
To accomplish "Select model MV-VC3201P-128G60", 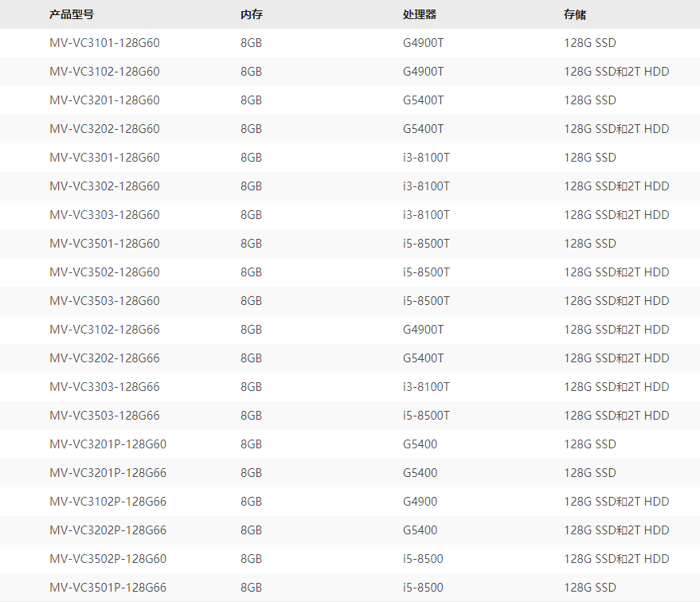I will 108,444.
